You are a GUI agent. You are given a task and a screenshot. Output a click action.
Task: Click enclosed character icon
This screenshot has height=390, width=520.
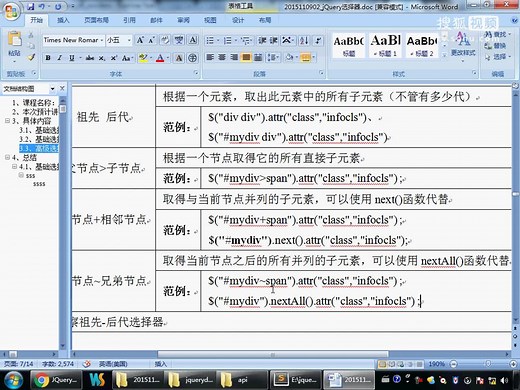[192, 58]
